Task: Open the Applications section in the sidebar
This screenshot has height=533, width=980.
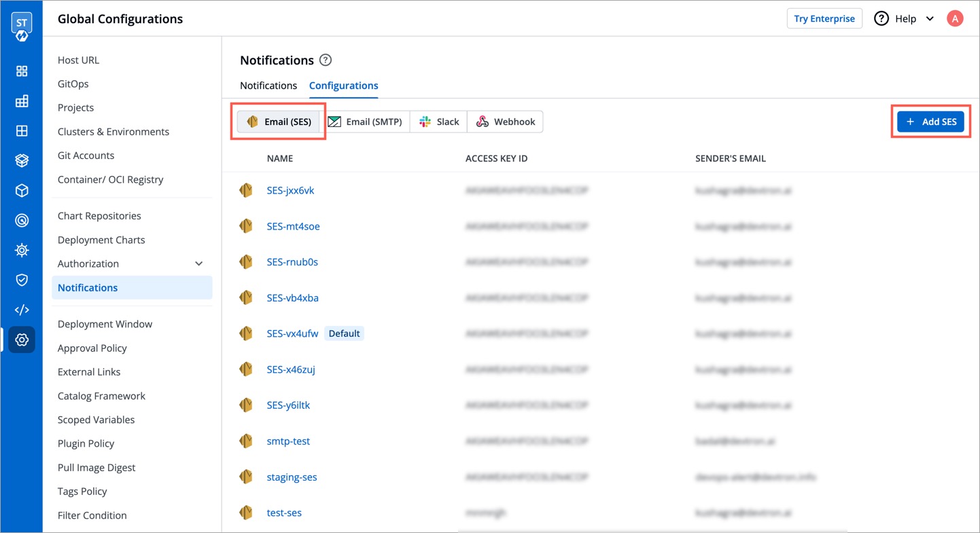Action: [22, 71]
